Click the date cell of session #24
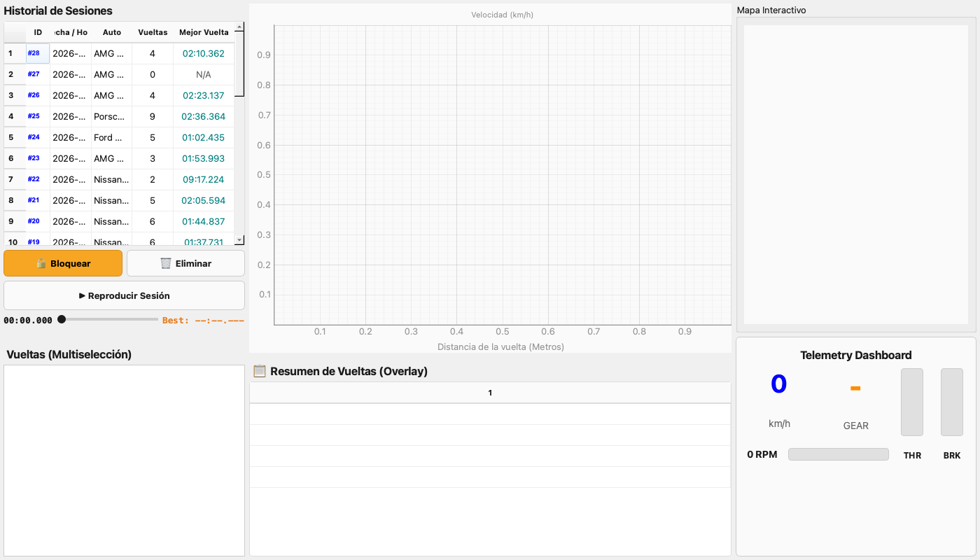This screenshot has height=560, width=980. [x=71, y=137]
